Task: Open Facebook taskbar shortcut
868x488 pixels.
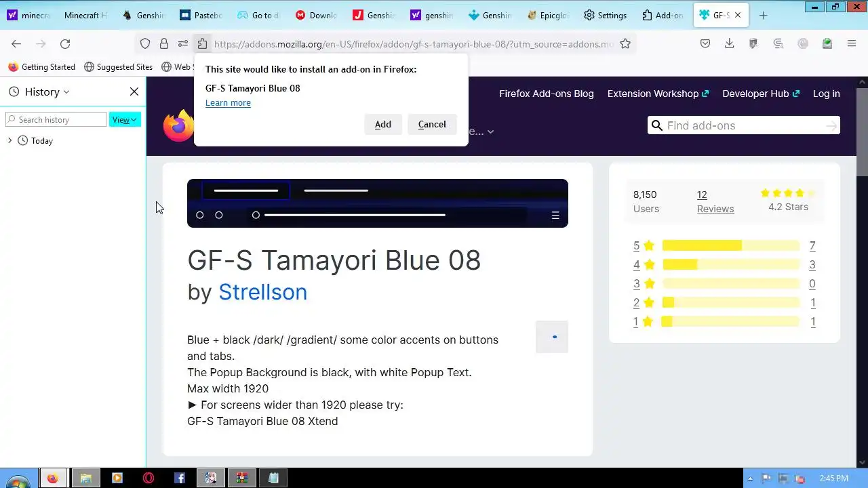Action: (180, 478)
